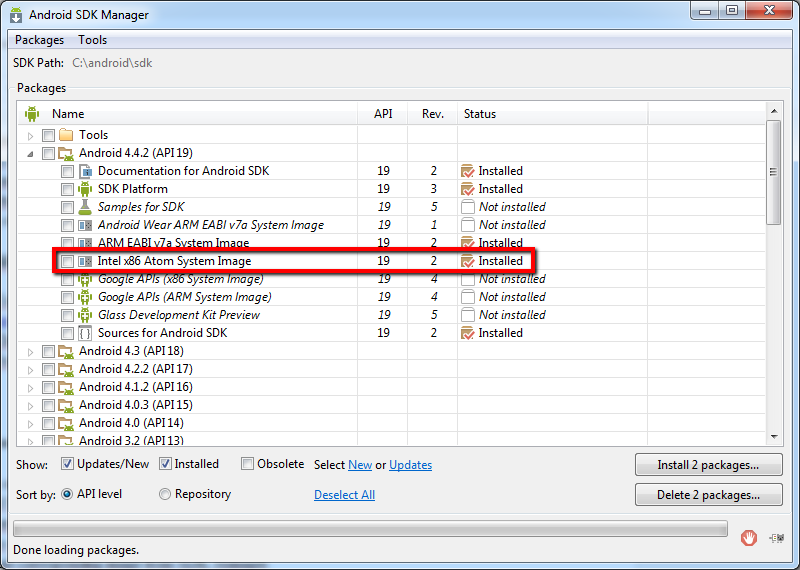The height and width of the screenshot is (570, 800).
Task: Click Installed status icon for SDK Platform
Action: point(467,189)
